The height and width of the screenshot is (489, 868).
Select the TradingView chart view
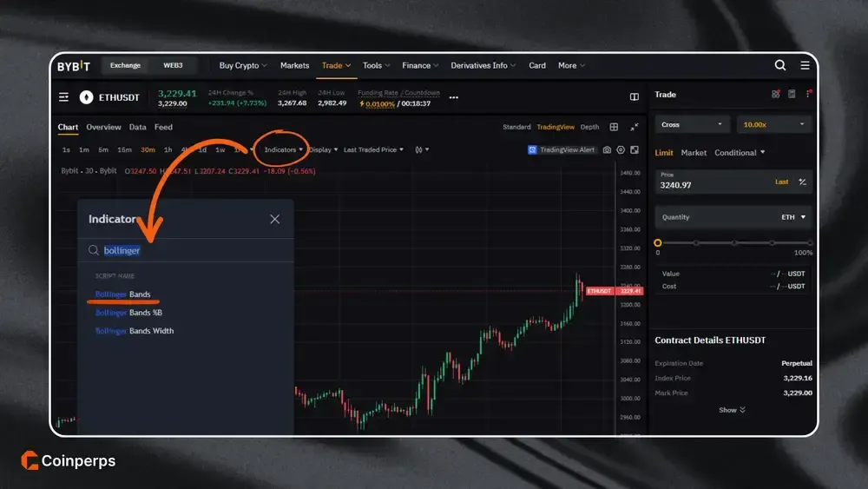[x=556, y=127]
